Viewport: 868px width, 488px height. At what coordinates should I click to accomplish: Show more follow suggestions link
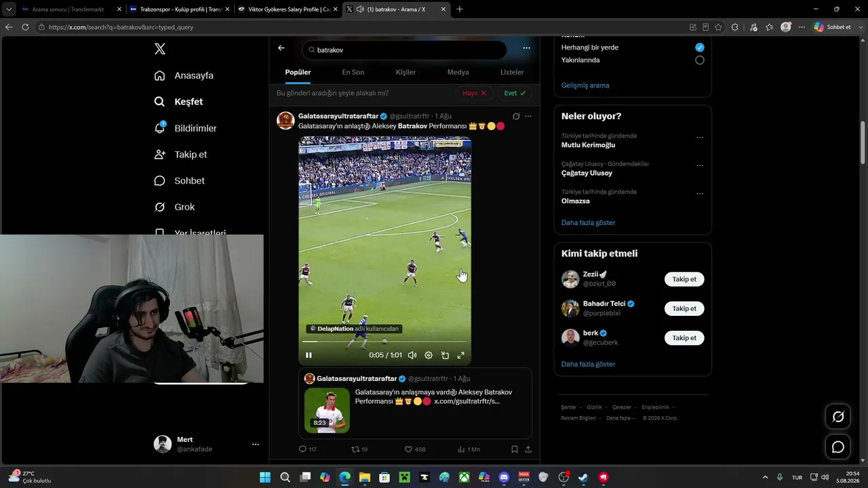[x=589, y=364]
